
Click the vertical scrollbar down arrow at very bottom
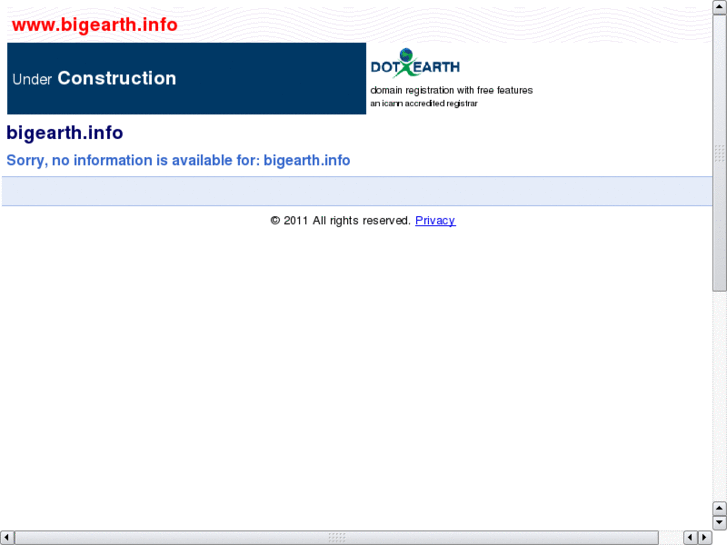[719, 522]
